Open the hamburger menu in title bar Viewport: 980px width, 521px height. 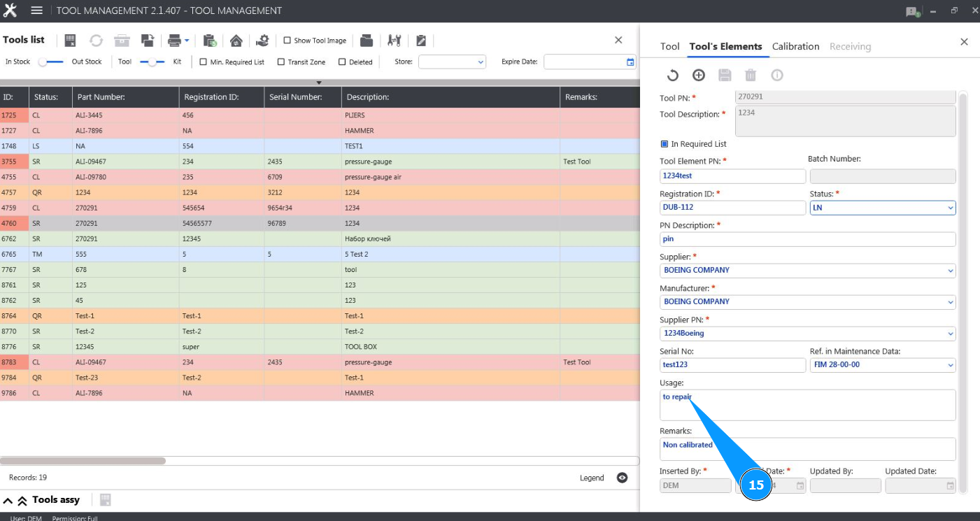(37, 10)
